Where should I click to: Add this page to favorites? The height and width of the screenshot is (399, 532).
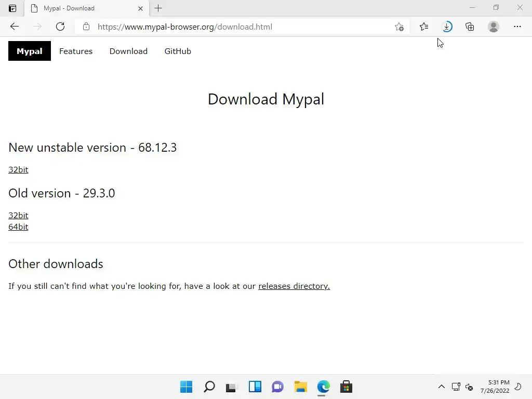coord(400,26)
